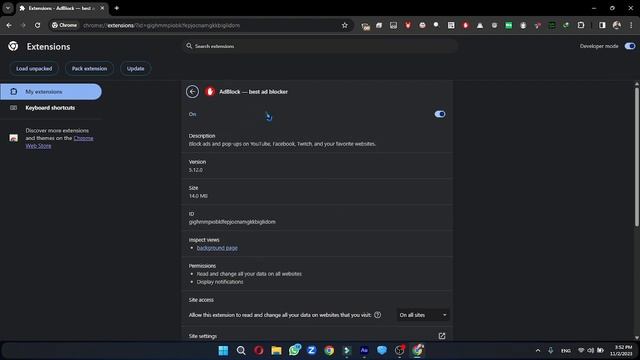Image resolution: width=640 pixels, height=360 pixels.
Task: Open WhatsApp from the taskbar
Action: (x=294, y=350)
